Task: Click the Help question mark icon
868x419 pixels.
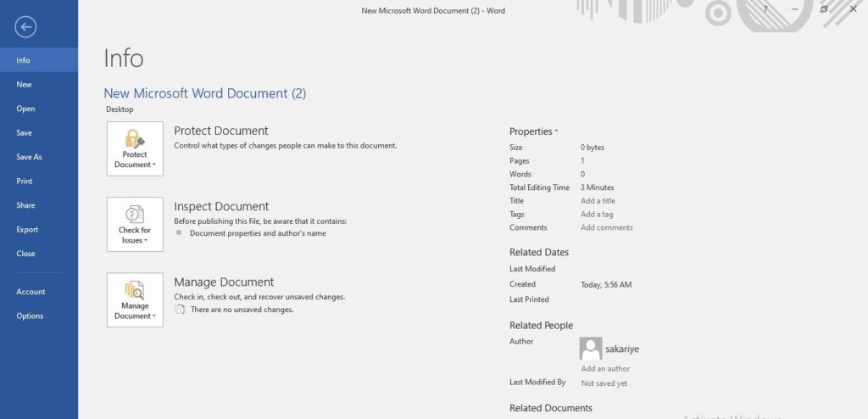Action: click(x=765, y=9)
